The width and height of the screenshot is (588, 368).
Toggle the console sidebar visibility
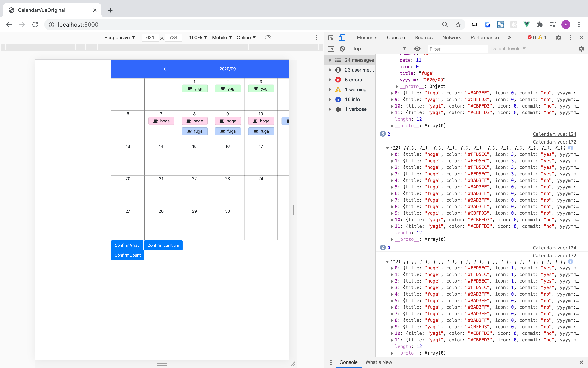tap(331, 49)
